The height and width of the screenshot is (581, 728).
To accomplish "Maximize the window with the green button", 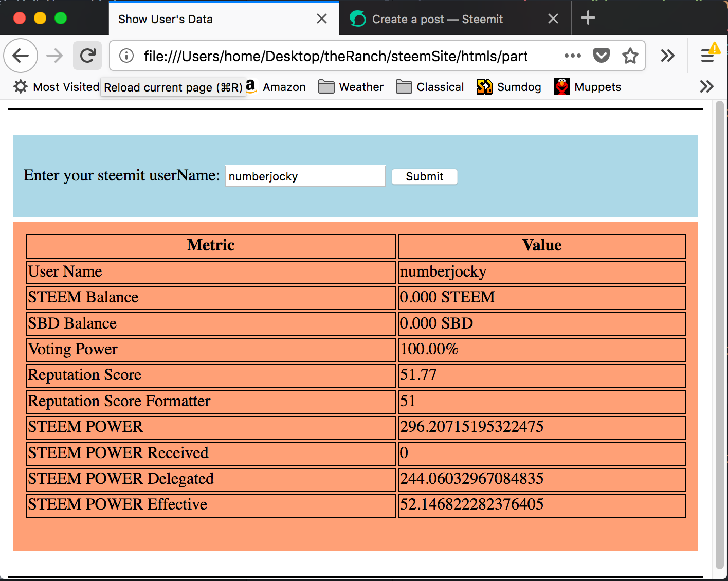I will point(61,18).
